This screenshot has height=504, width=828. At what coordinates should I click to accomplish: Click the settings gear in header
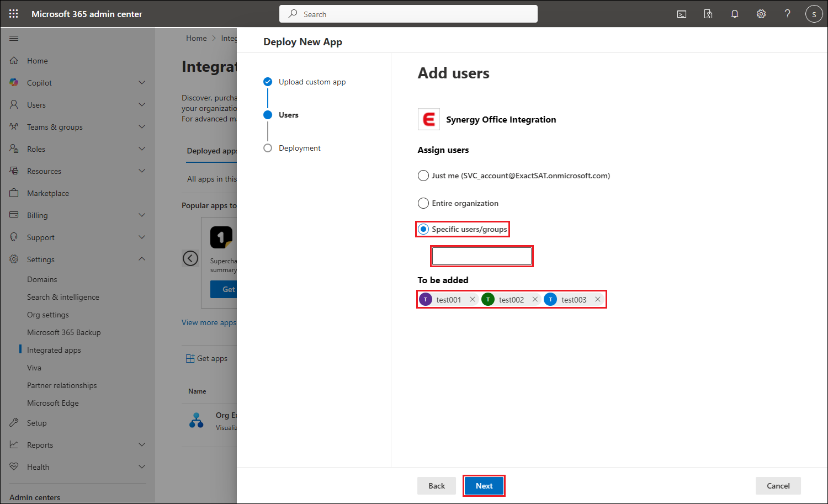tap(761, 14)
